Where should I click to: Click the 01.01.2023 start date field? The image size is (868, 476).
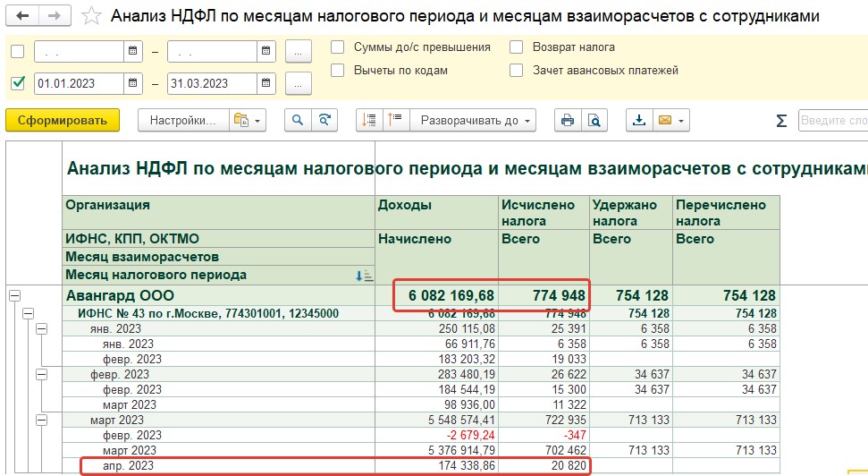click(x=80, y=84)
